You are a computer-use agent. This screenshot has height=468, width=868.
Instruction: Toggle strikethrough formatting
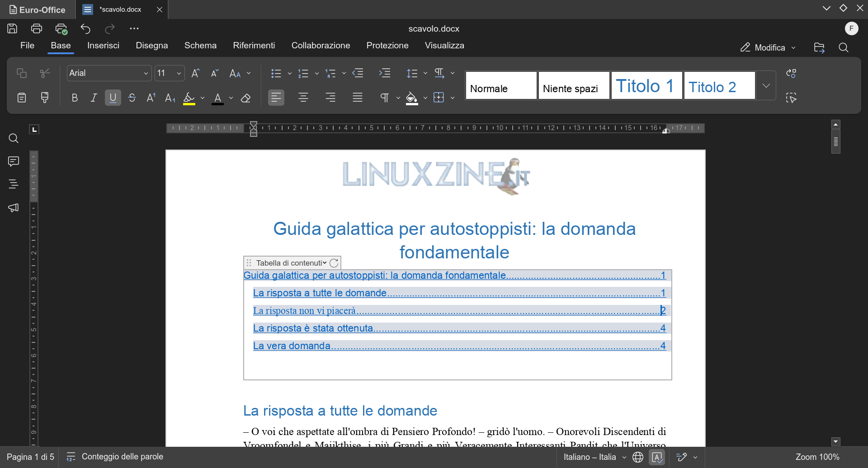(x=132, y=98)
